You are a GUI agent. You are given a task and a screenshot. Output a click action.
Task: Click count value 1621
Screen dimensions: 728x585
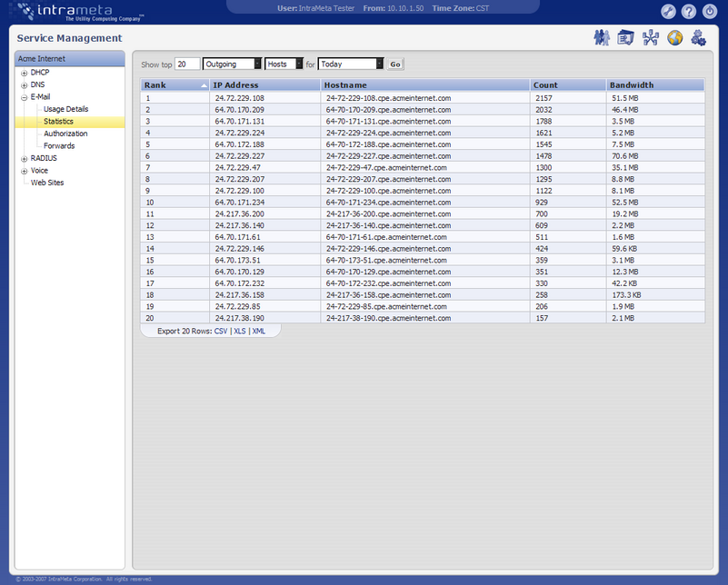click(544, 134)
